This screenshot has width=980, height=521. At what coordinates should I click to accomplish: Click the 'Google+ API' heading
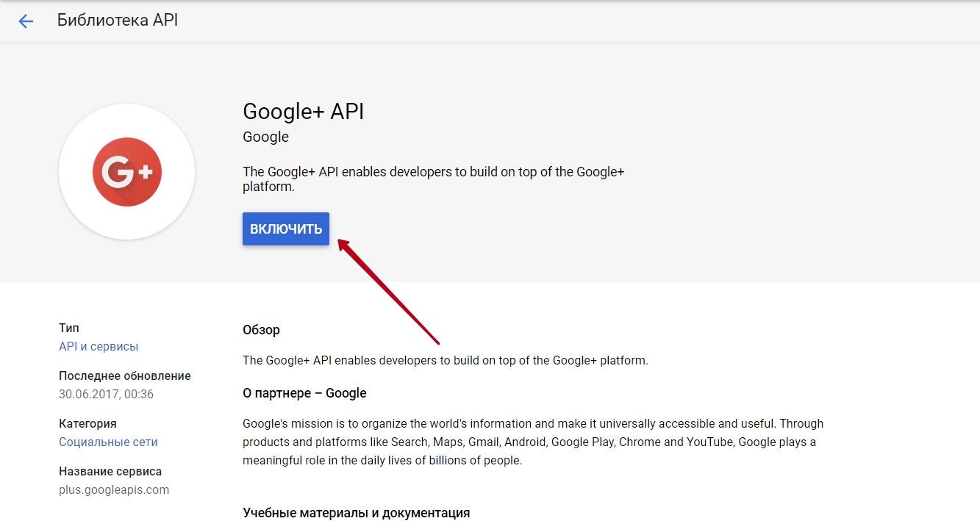(x=304, y=111)
